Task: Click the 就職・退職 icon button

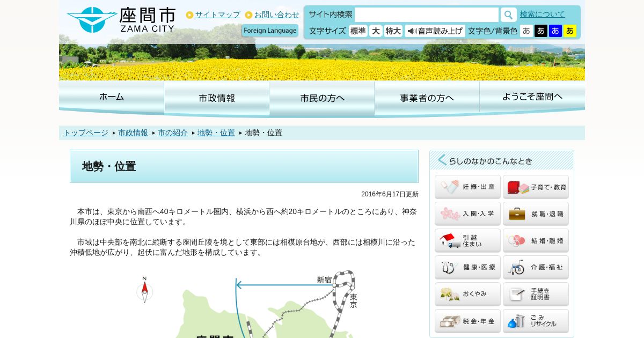Action: click(x=536, y=214)
